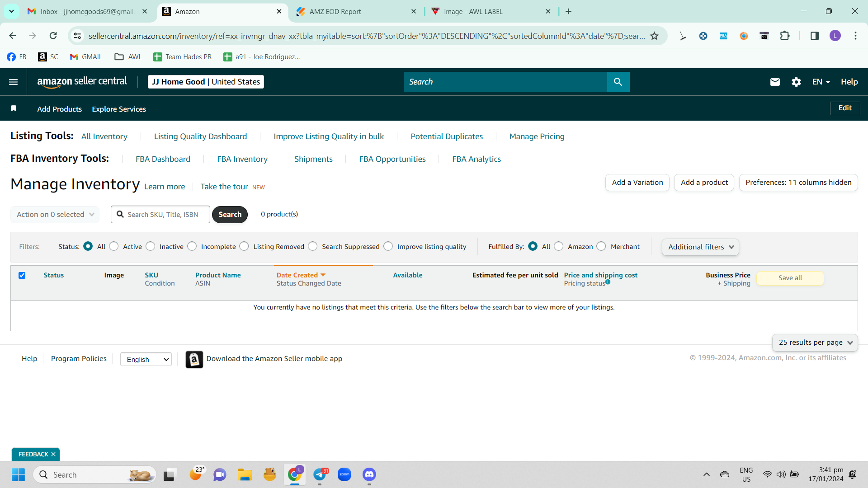Select the Incomplete status filter
Image resolution: width=868 pixels, height=488 pixels.
192,246
